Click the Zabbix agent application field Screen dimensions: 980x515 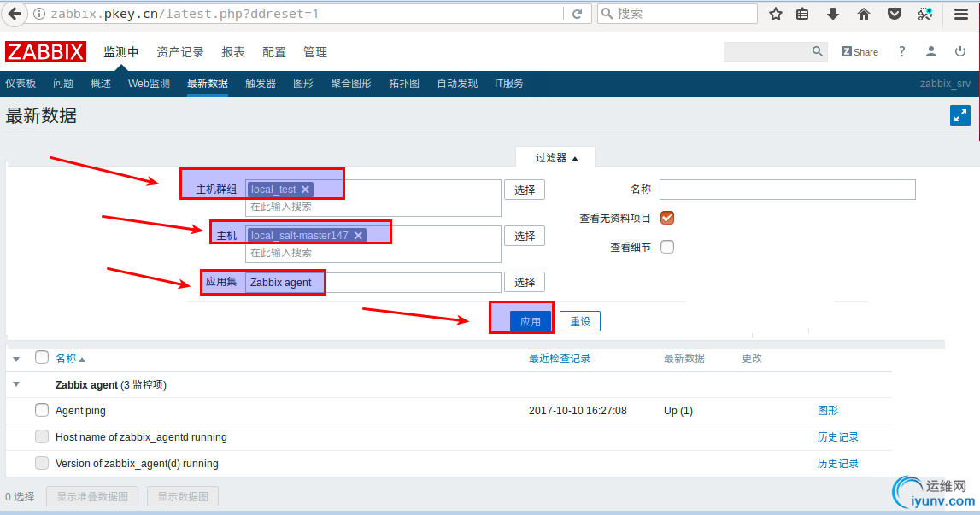373,283
